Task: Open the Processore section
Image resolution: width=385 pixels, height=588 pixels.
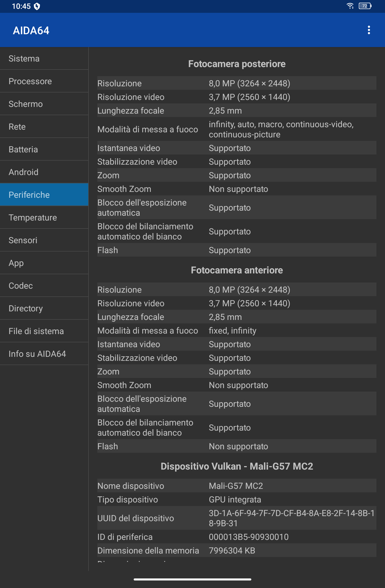Action: (44, 81)
